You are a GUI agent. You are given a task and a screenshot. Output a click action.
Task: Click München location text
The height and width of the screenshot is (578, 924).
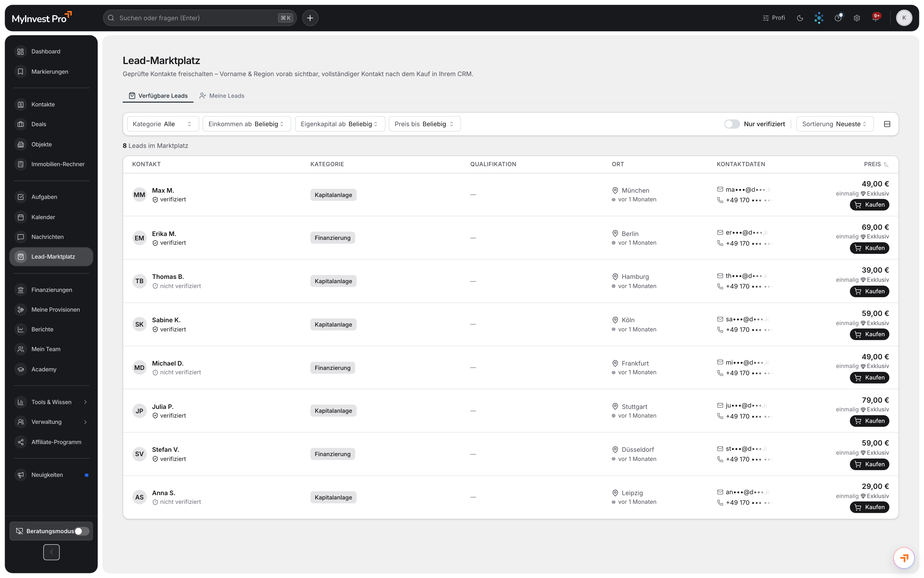[x=635, y=190]
